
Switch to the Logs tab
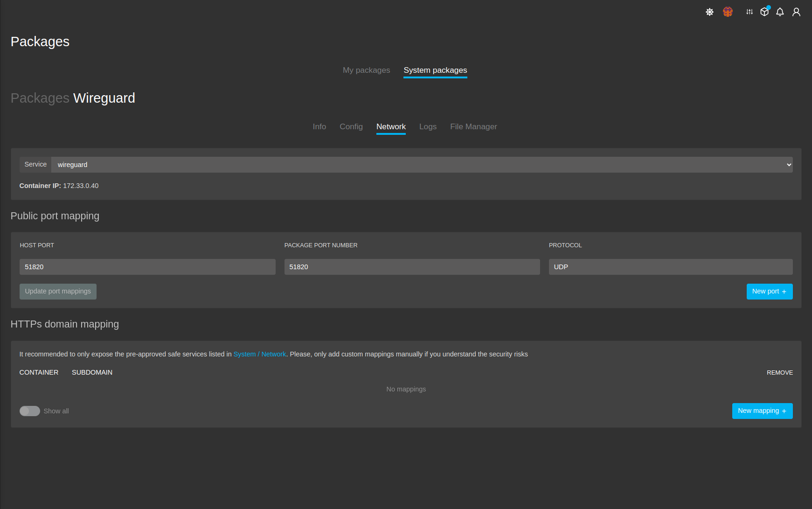(x=428, y=126)
